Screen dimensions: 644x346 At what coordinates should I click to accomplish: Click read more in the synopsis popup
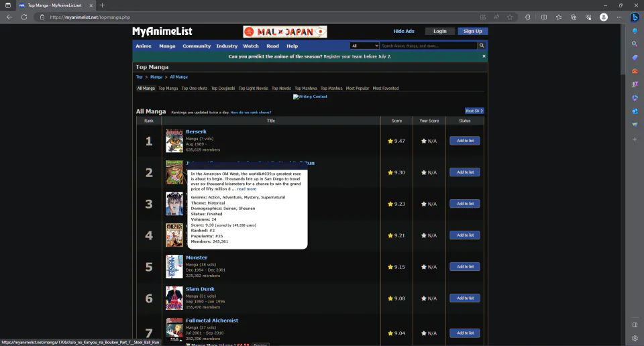(x=246, y=189)
